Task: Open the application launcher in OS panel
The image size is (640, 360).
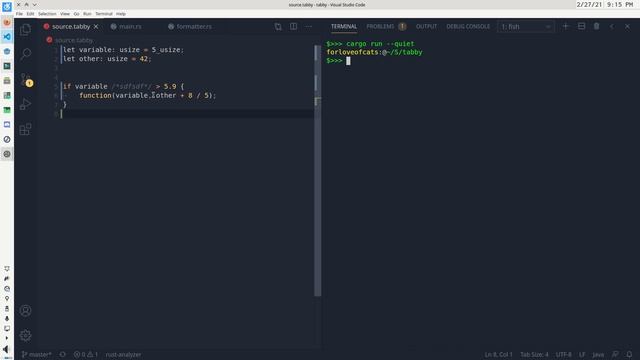Action: [7, 6]
